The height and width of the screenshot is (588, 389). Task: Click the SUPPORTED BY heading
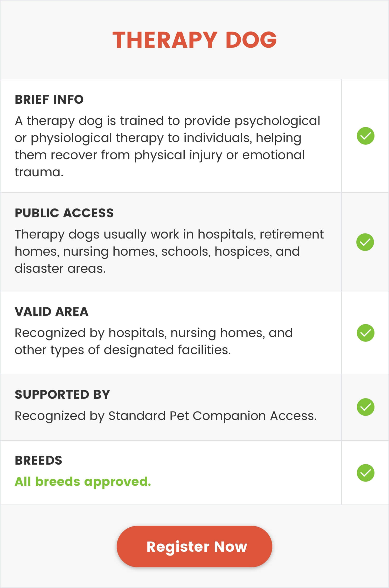[x=62, y=394]
